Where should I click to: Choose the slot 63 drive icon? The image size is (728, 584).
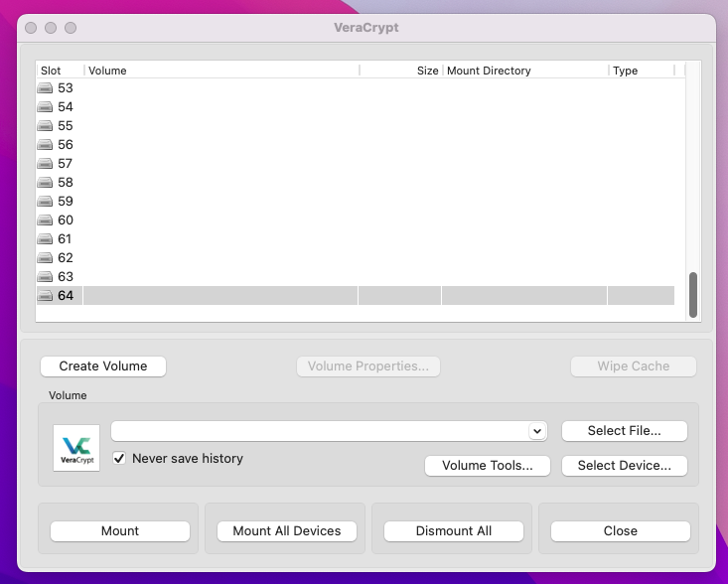tap(45, 277)
